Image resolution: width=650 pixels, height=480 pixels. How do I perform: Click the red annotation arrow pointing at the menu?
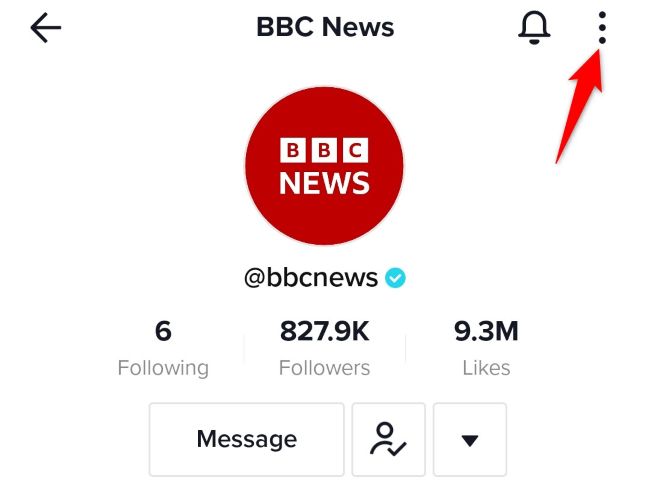click(x=582, y=106)
